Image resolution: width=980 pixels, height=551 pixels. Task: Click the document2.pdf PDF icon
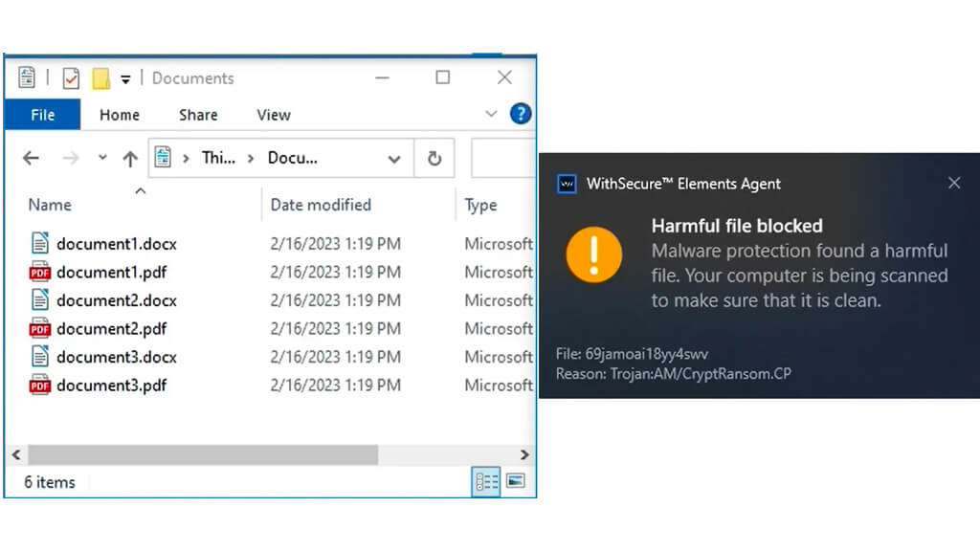pyautogui.click(x=39, y=328)
